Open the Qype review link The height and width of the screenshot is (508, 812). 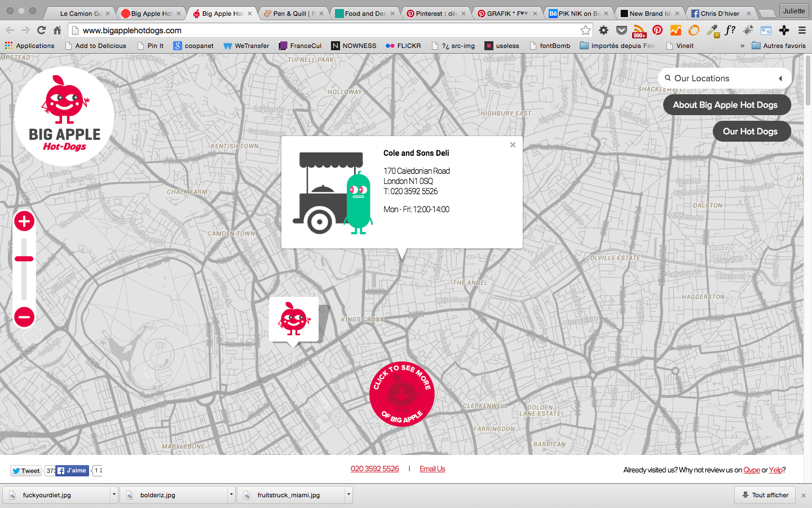point(752,470)
